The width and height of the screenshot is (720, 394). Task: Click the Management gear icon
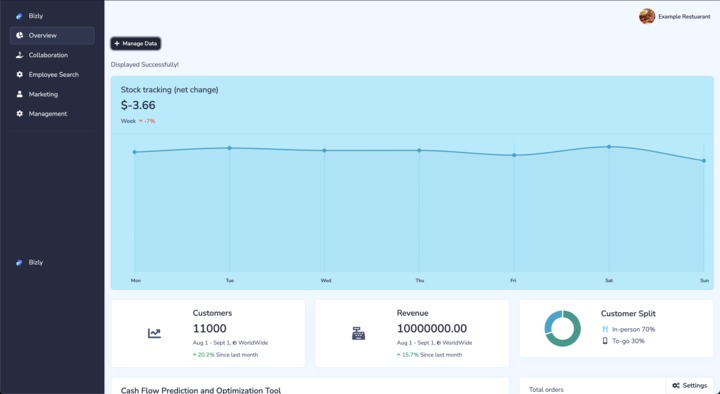click(19, 113)
